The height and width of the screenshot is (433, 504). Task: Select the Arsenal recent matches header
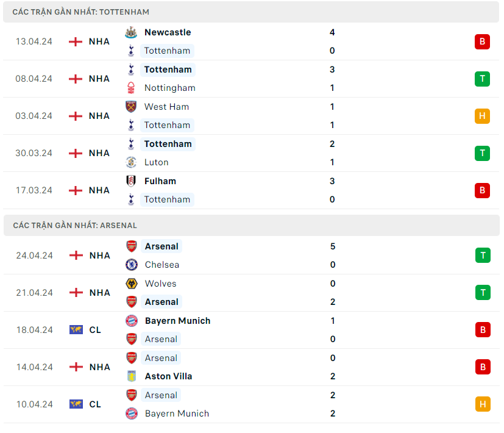tap(75, 225)
